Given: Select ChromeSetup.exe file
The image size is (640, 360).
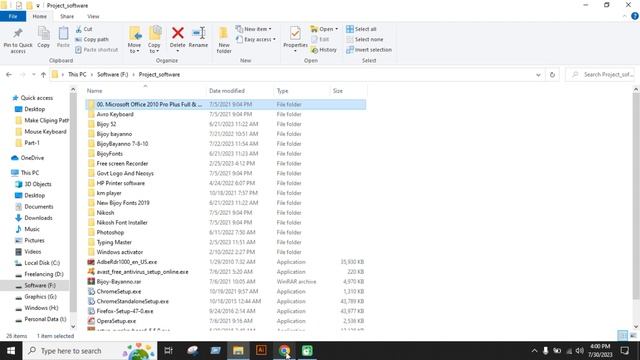Looking at the screenshot, I should (226, 291).
